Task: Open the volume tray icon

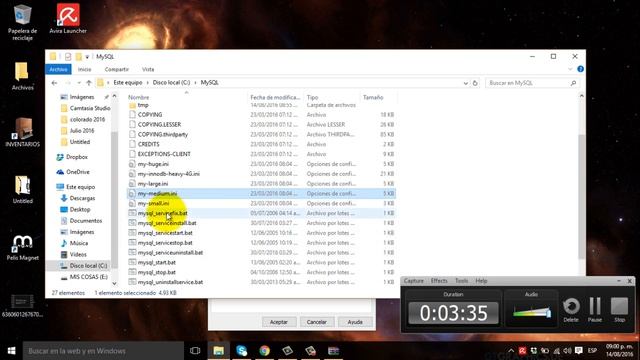Action: click(567, 351)
